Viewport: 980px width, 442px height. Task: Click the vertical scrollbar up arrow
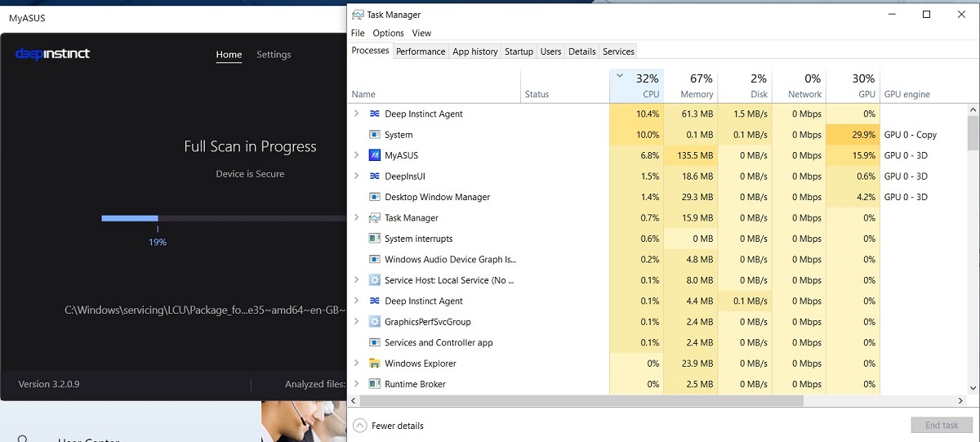(x=973, y=109)
